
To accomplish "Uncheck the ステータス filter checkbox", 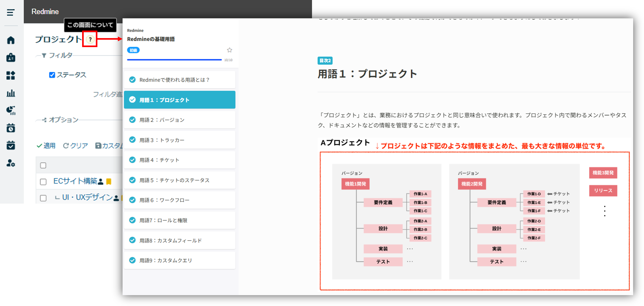I will coord(52,75).
